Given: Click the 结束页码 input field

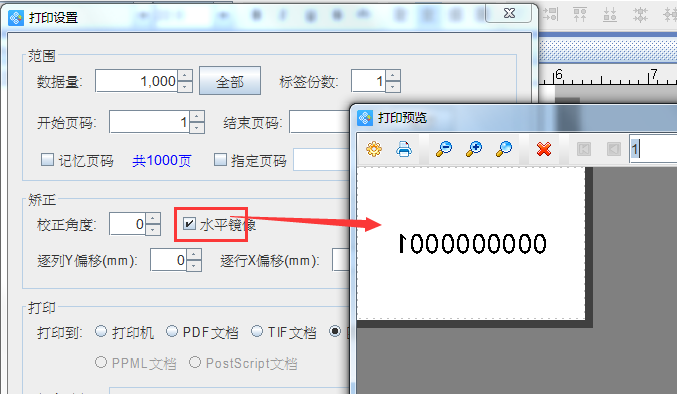Looking at the screenshot, I should [x=320, y=122].
